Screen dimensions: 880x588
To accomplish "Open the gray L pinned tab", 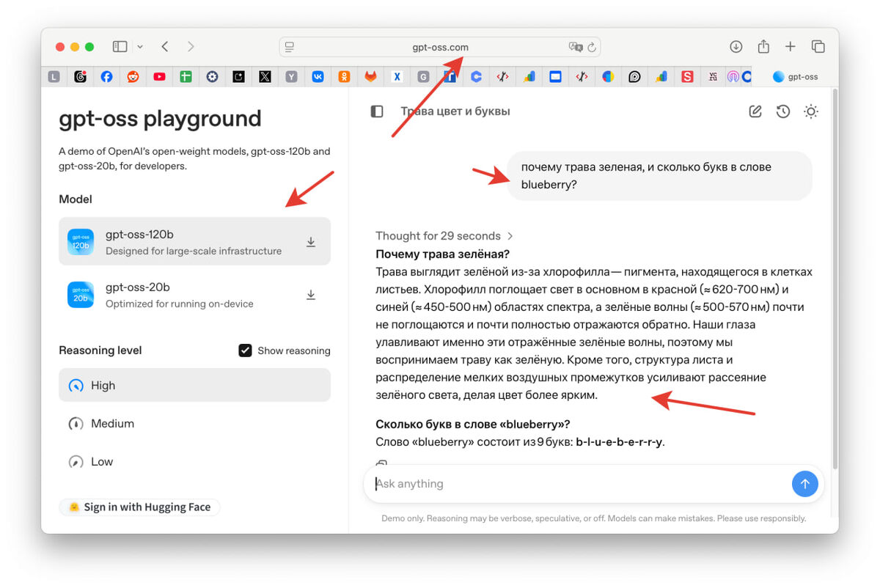I will click(x=54, y=76).
